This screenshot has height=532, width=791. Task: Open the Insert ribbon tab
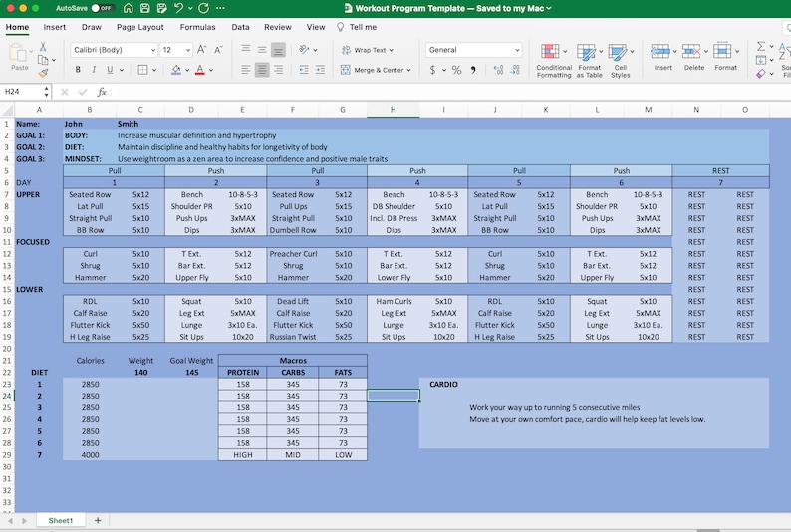tap(55, 27)
